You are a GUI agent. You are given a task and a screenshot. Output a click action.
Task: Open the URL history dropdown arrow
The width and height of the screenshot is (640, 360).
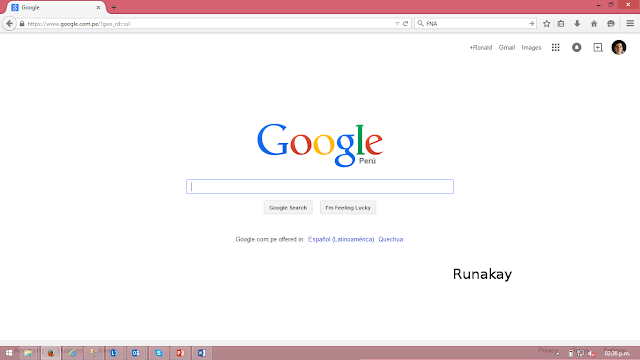pyautogui.click(x=397, y=24)
